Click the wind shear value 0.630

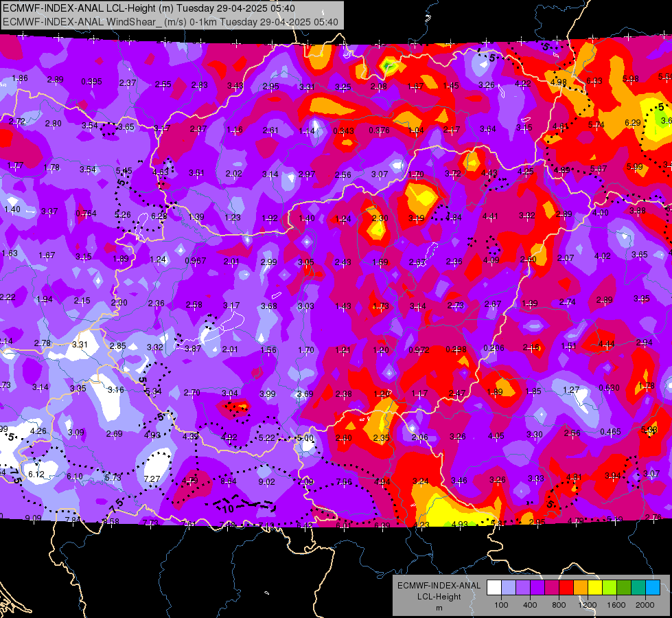[609, 388]
